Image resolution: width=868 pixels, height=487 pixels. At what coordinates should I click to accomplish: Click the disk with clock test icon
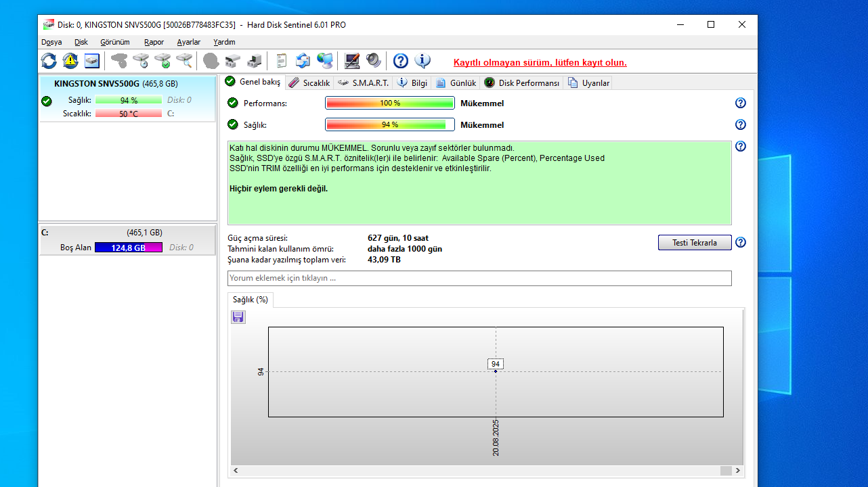(141, 61)
